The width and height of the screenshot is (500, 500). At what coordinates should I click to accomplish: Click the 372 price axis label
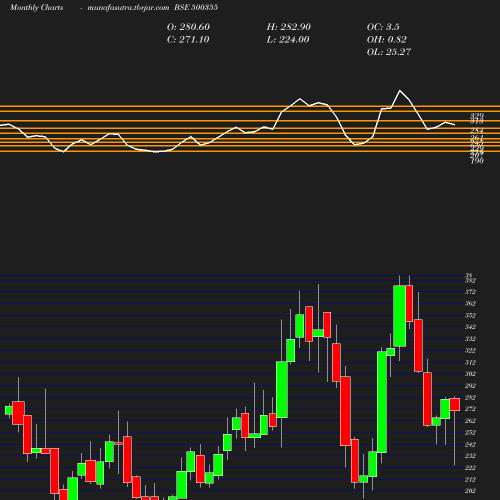point(470,292)
